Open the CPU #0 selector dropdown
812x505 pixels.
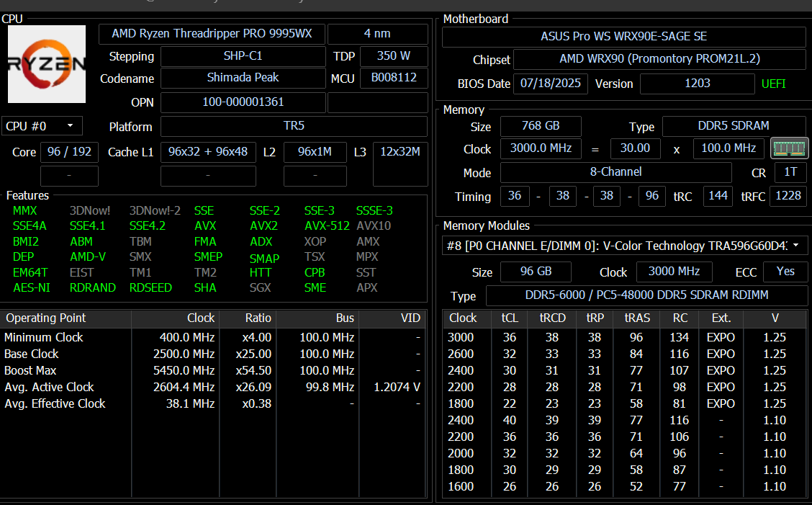click(42, 126)
